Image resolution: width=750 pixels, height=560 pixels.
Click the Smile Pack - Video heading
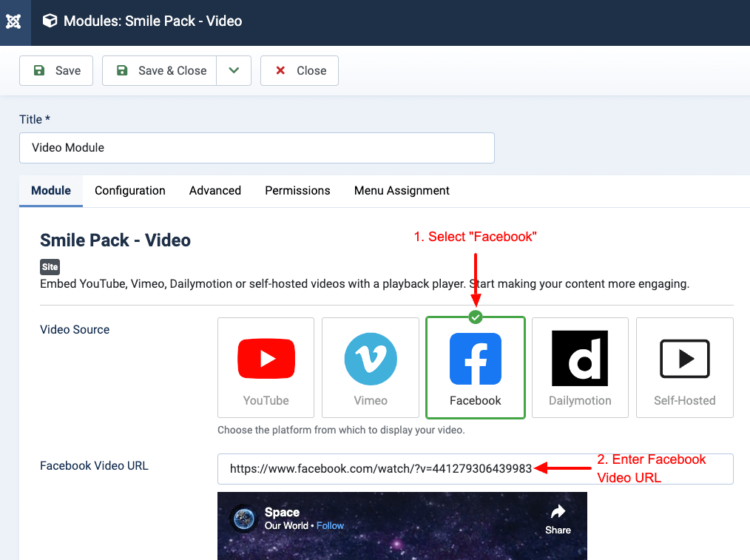115,240
